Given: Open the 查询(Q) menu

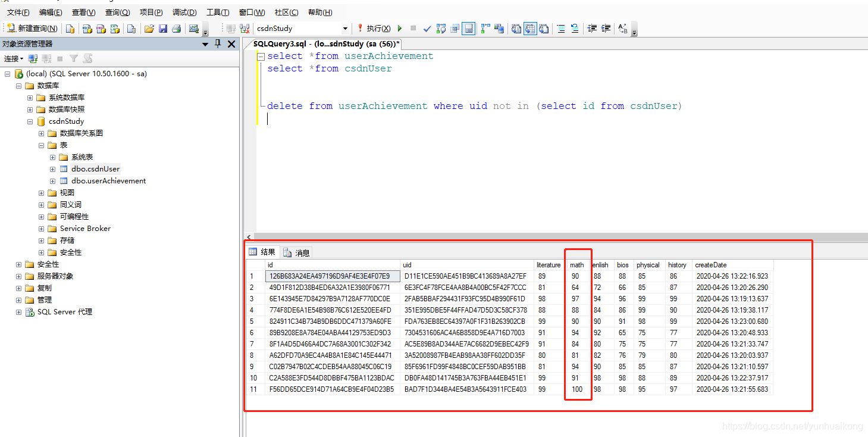Looking at the screenshot, I should click(117, 12).
